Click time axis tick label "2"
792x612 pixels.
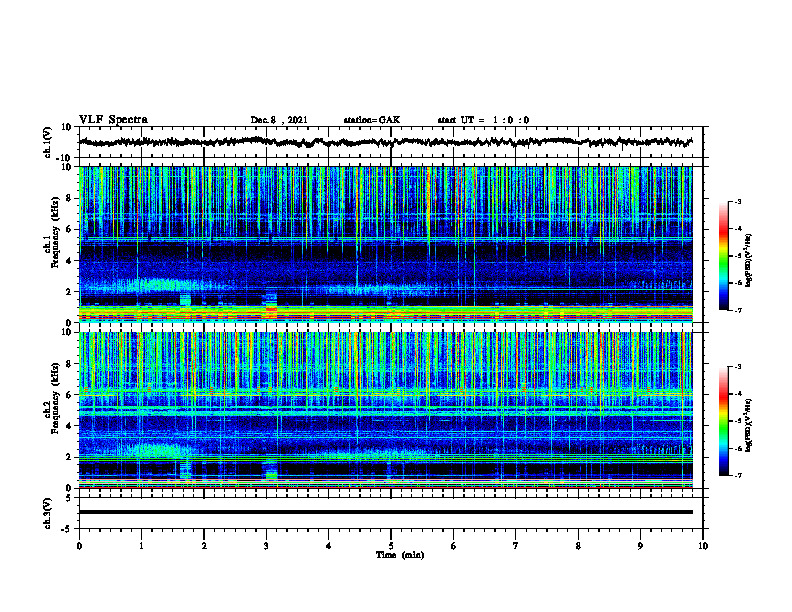click(204, 546)
